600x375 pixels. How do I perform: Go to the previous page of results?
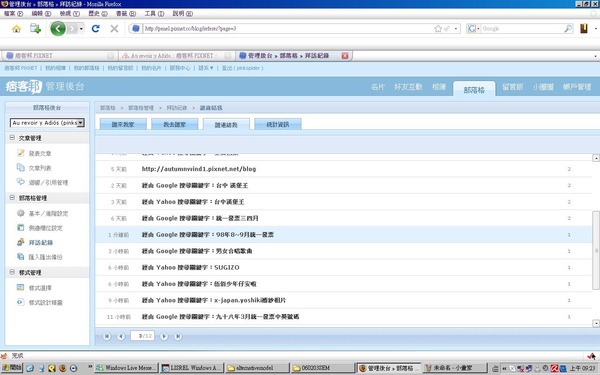121,336
